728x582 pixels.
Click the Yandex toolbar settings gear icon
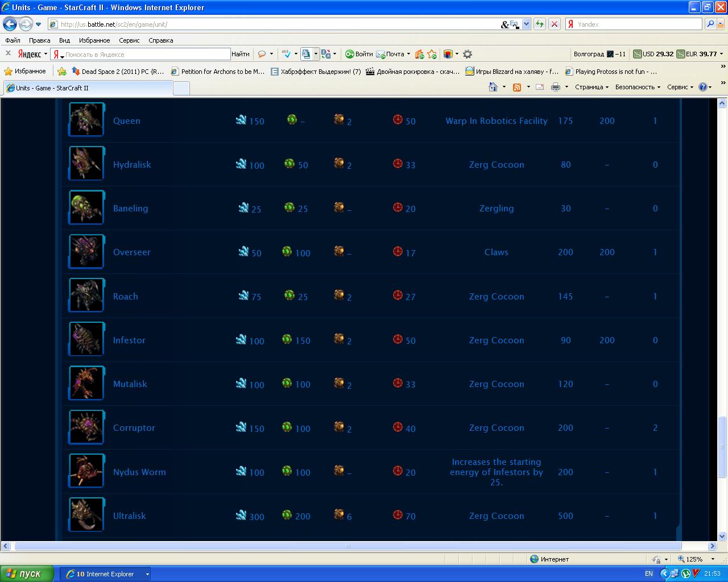click(468, 54)
